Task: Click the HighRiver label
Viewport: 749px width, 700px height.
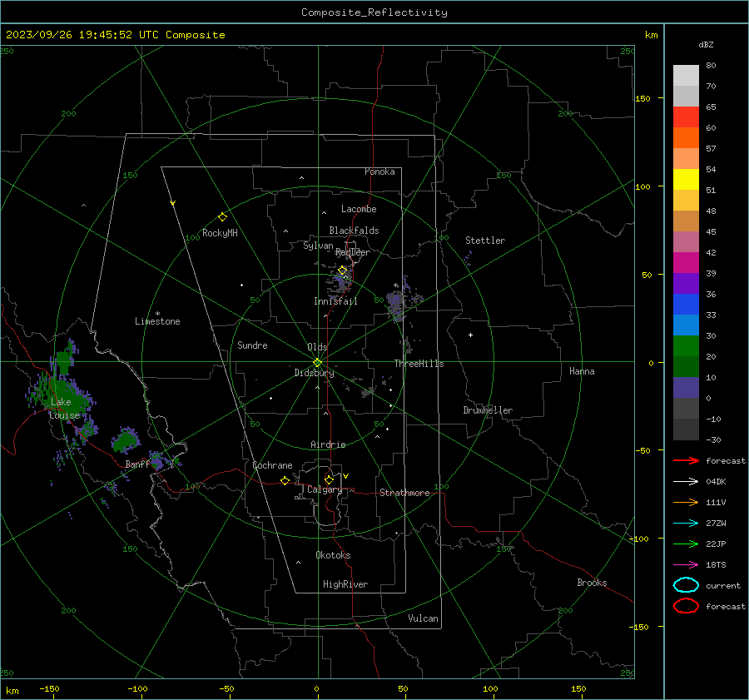Action: point(345,584)
